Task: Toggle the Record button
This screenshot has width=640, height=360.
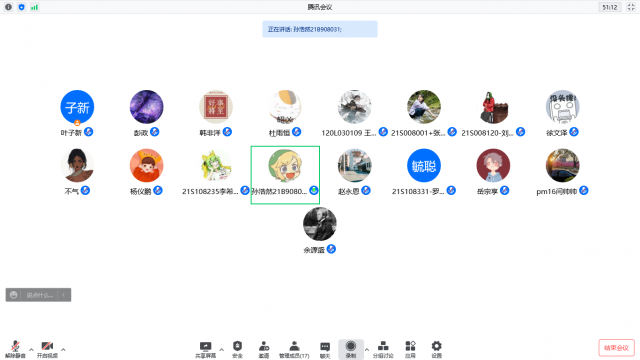Action: click(351, 349)
